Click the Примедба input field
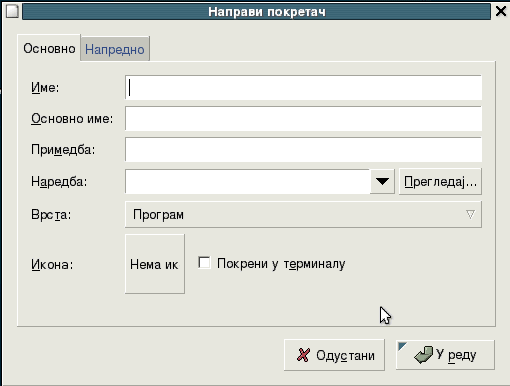 [303, 150]
